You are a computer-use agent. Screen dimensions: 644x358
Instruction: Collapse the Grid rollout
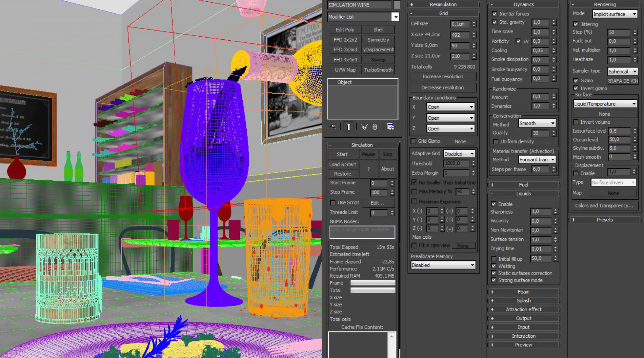pyautogui.click(x=443, y=13)
